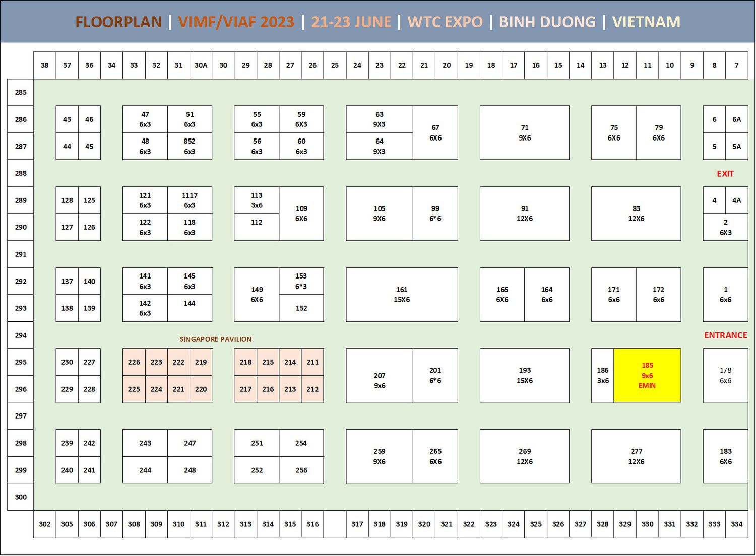
Task: Select booth 186 sized 3x6
Action: click(x=603, y=375)
